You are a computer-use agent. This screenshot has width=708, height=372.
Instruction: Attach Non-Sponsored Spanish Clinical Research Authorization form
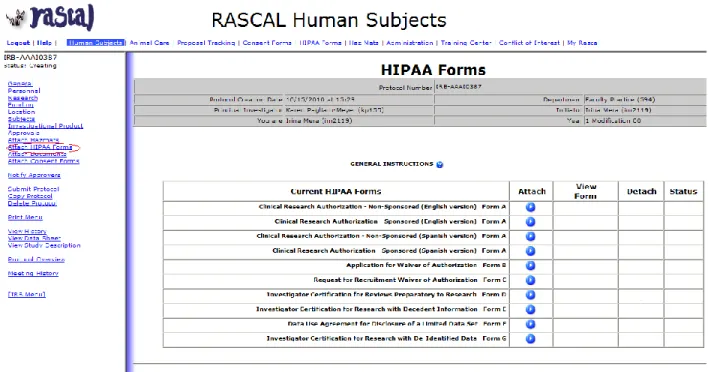531,236
